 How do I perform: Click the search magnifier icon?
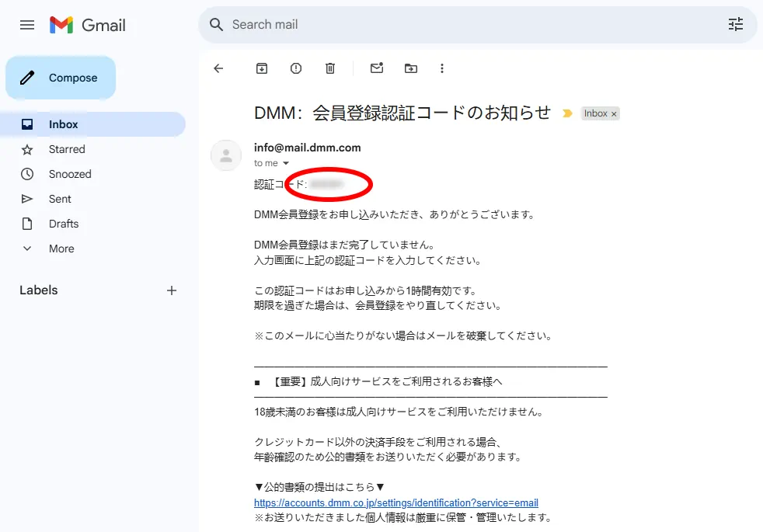pos(216,24)
